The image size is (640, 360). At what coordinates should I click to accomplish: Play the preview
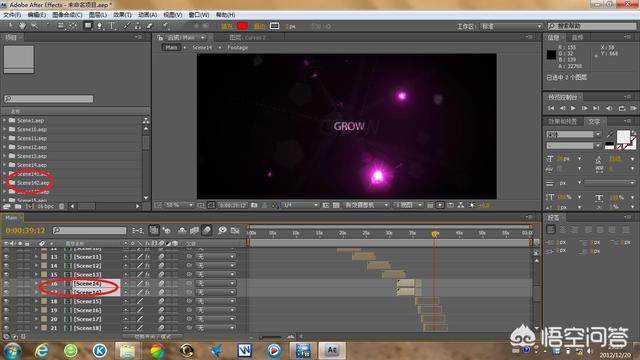pyautogui.click(x=573, y=108)
